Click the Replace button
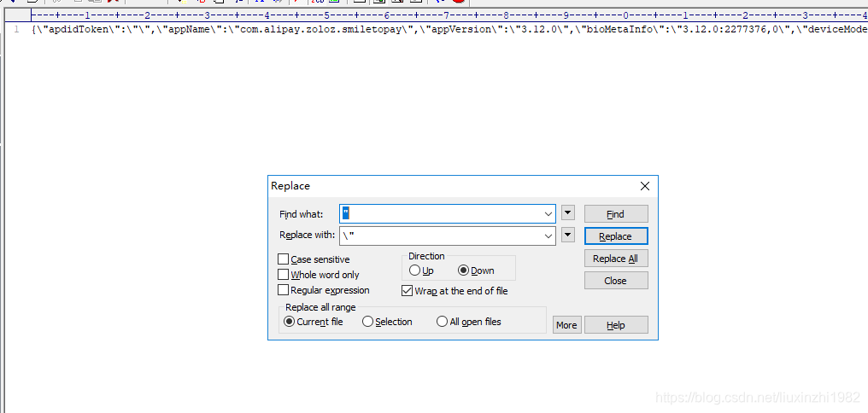 [616, 236]
